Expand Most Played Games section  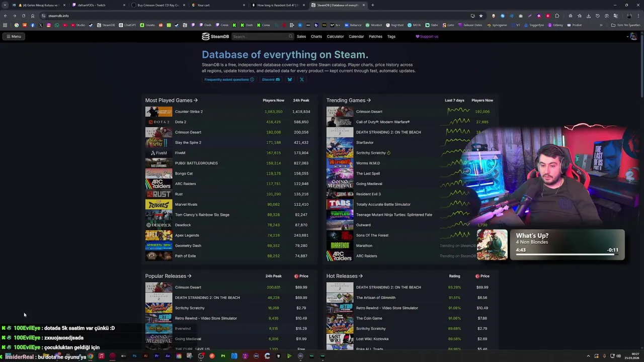[172, 100]
